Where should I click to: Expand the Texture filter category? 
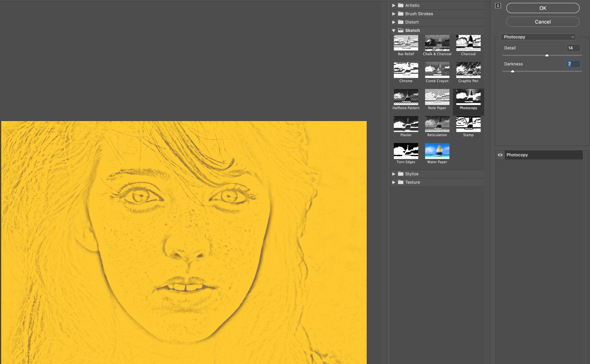tap(394, 182)
